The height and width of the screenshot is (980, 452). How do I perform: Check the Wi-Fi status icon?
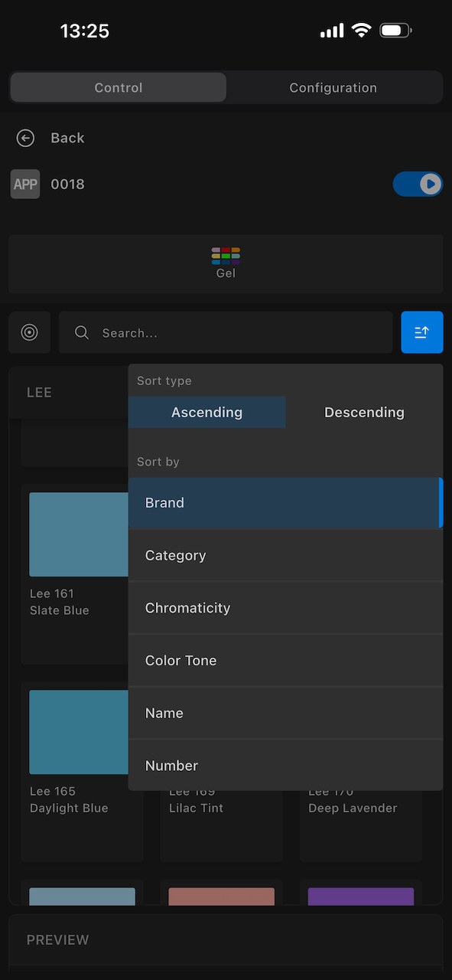coord(361,31)
